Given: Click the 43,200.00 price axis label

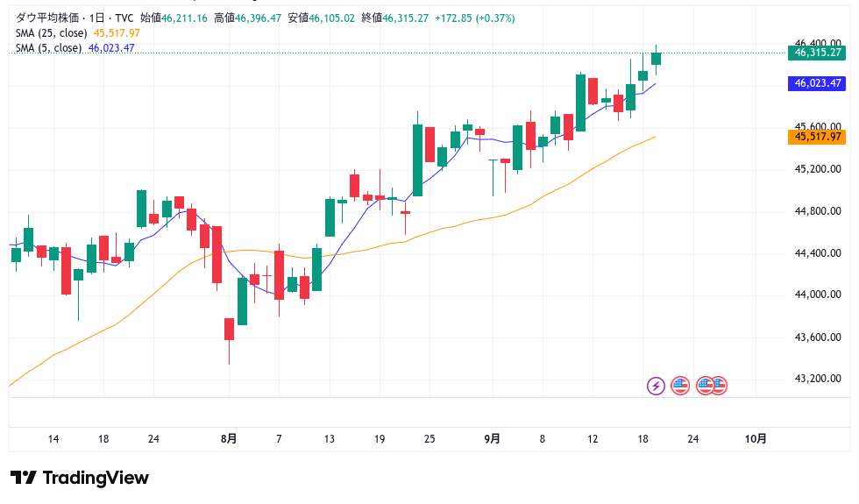Looking at the screenshot, I should tap(817, 380).
